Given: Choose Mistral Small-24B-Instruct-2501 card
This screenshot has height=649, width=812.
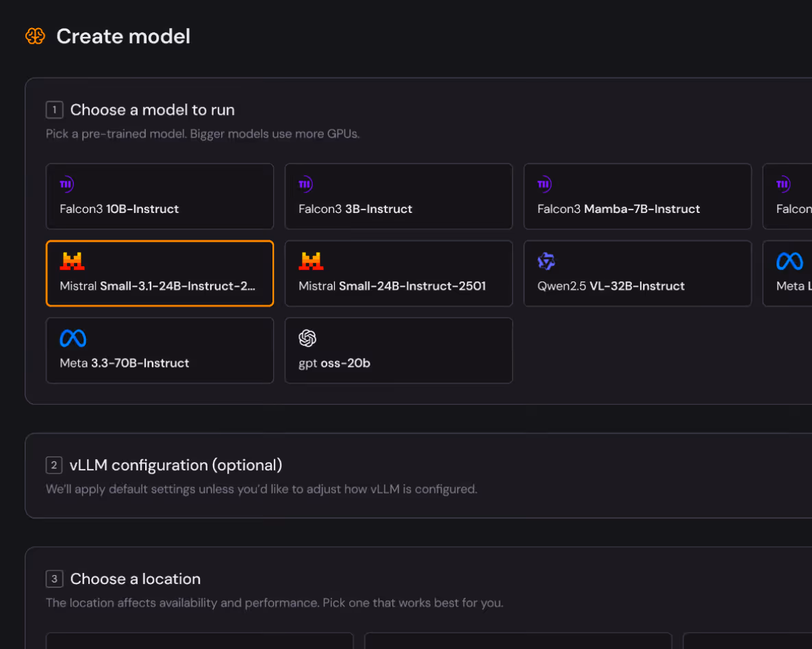Looking at the screenshot, I should [x=398, y=273].
